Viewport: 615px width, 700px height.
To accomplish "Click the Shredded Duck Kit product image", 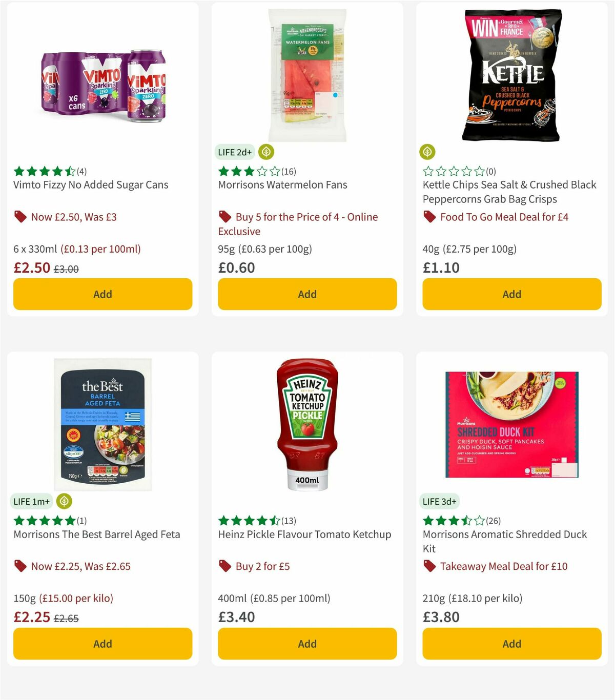I will (x=511, y=424).
